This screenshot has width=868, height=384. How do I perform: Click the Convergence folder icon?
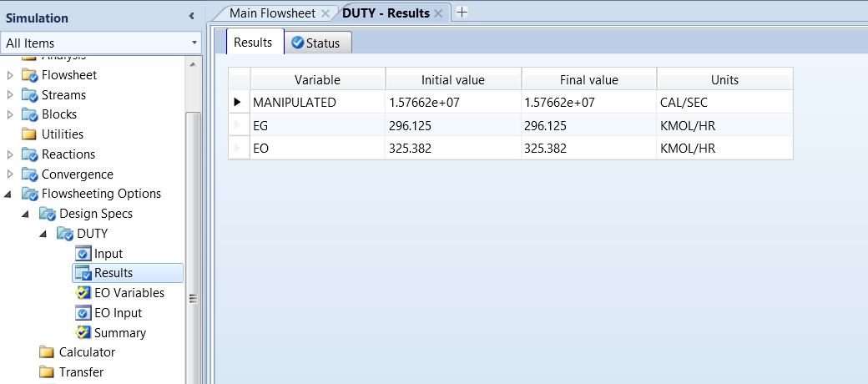click(30, 174)
